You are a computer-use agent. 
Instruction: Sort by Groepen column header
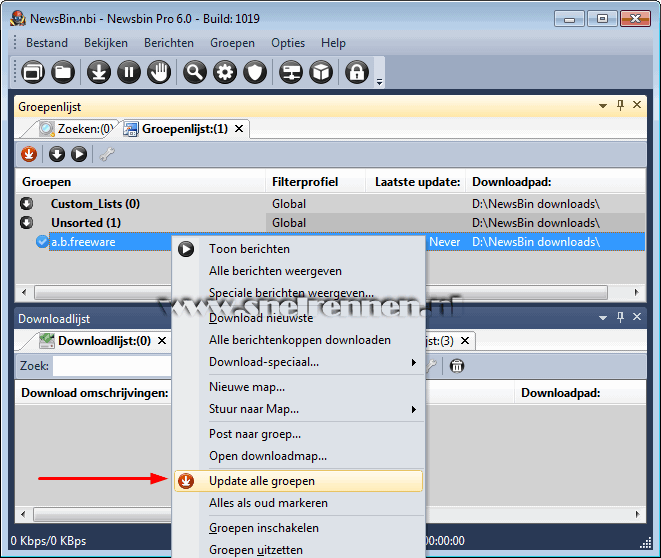pos(140,182)
